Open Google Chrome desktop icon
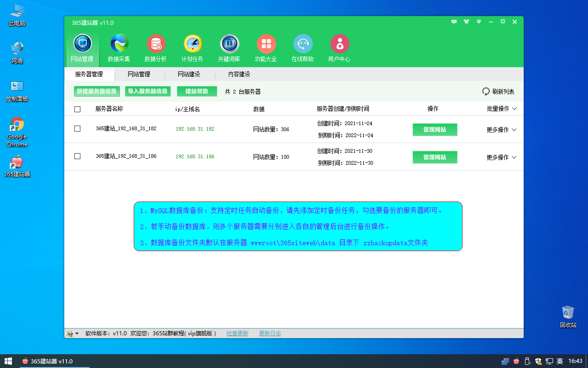 17,132
